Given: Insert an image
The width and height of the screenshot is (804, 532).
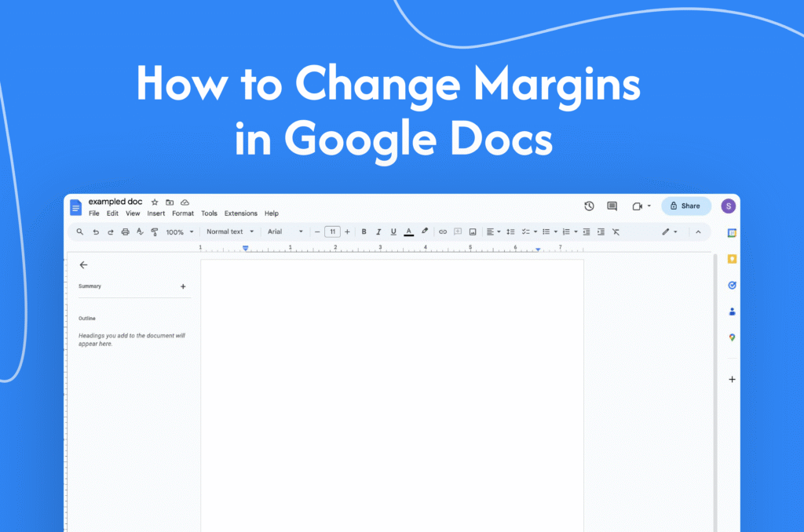Looking at the screenshot, I should (473, 231).
